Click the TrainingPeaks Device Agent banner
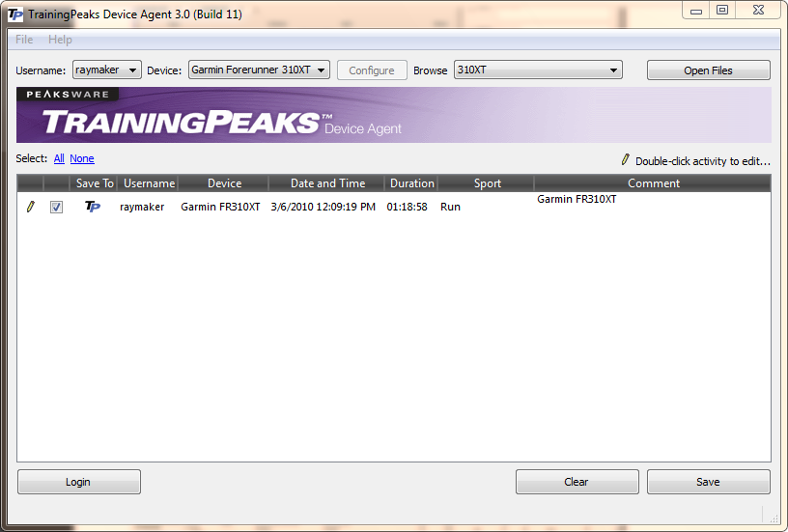The image size is (788, 532). tap(393, 115)
